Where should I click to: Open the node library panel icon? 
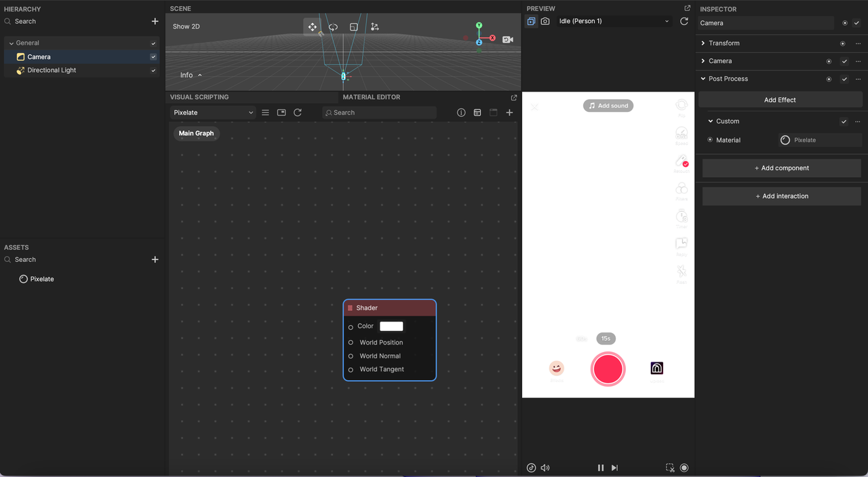(x=477, y=113)
